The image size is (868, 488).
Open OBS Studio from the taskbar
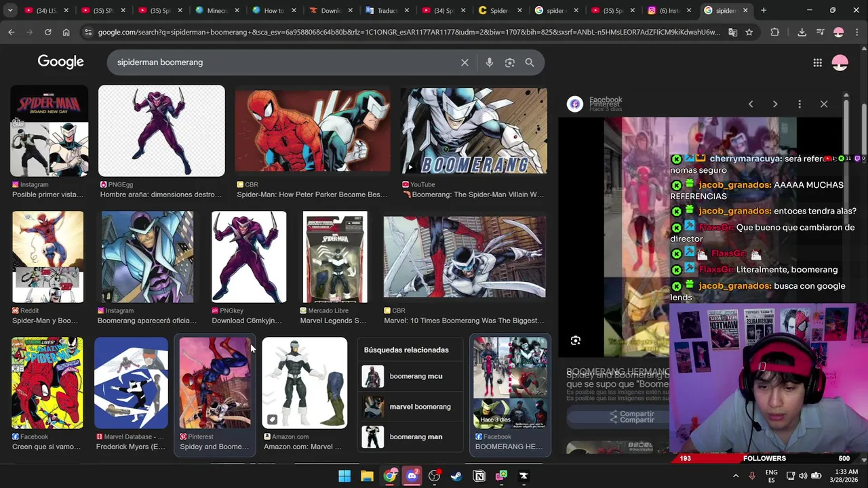point(435,476)
